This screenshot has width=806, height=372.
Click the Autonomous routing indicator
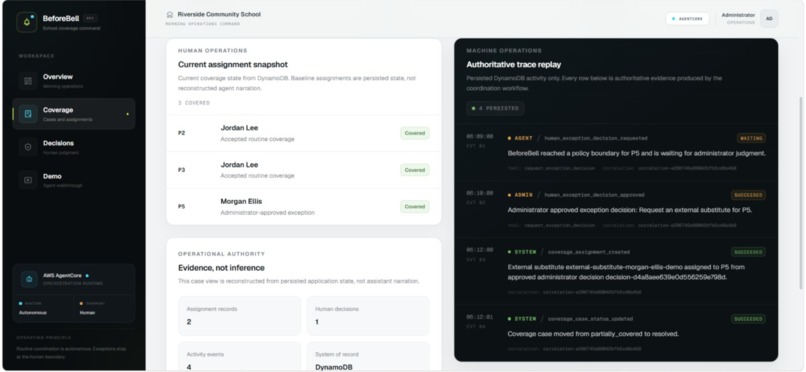(32, 312)
